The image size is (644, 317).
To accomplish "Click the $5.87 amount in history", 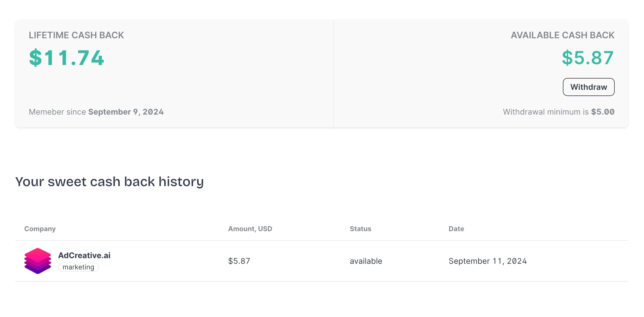I will click(x=239, y=261).
